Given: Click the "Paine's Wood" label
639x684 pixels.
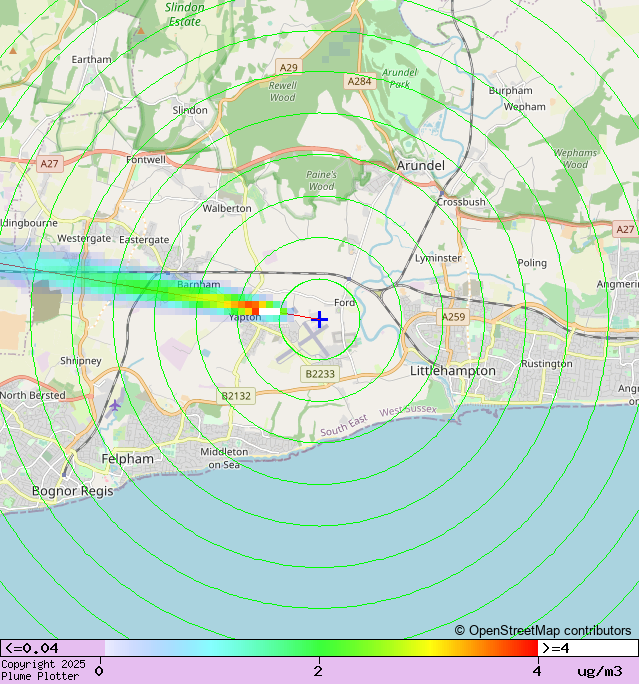Looking at the screenshot, I should tap(321, 181).
